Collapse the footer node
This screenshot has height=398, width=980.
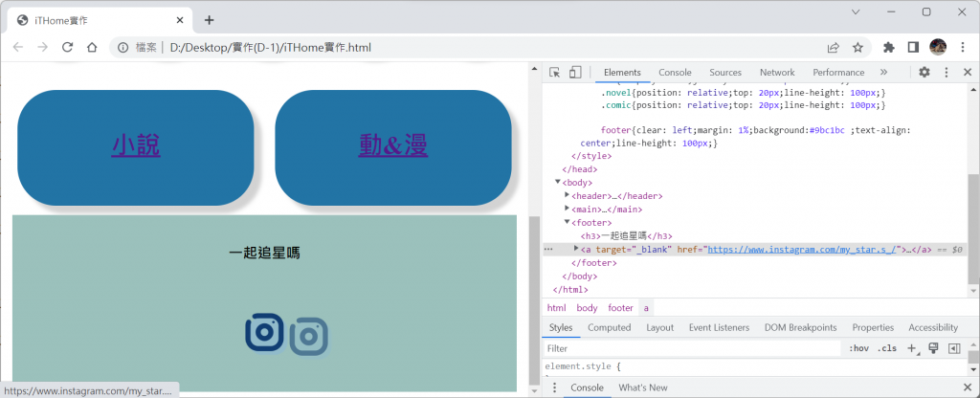click(567, 222)
